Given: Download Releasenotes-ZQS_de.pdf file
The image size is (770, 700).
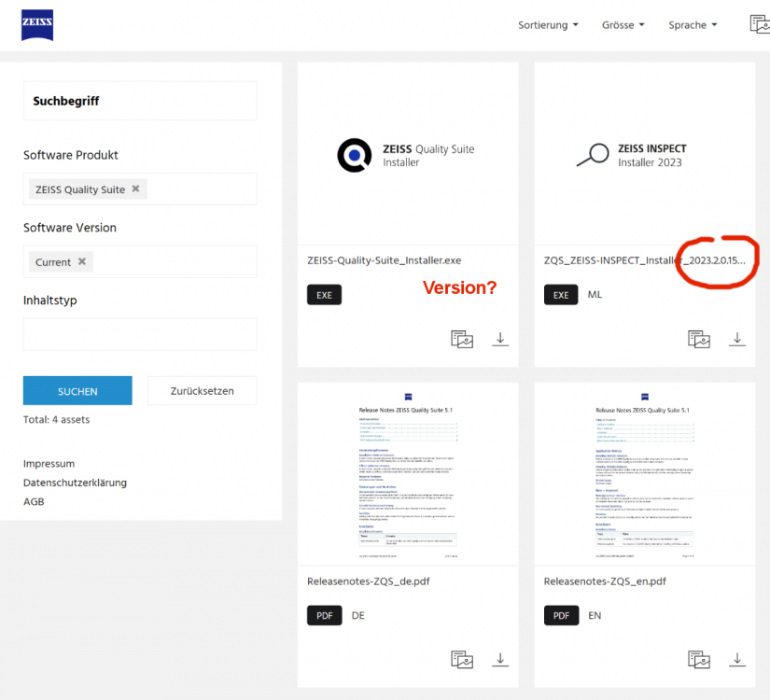Looking at the screenshot, I should [500, 660].
